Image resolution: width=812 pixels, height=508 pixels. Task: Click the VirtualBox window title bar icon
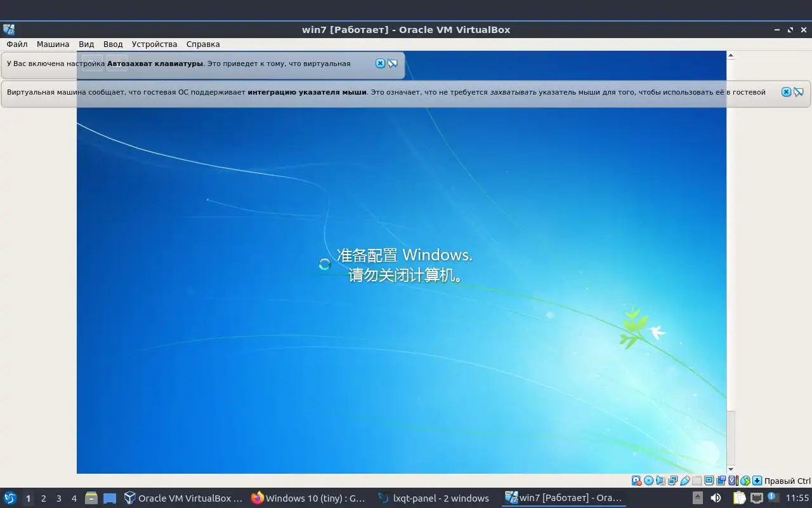point(9,29)
